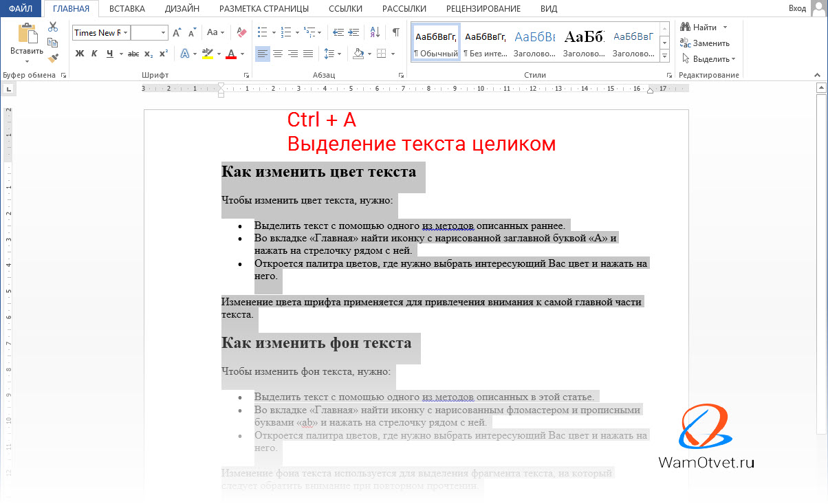
Task: Switch to РАЗМЕТКА СТРАНИЦЫ tab
Action: pyautogui.click(x=263, y=8)
